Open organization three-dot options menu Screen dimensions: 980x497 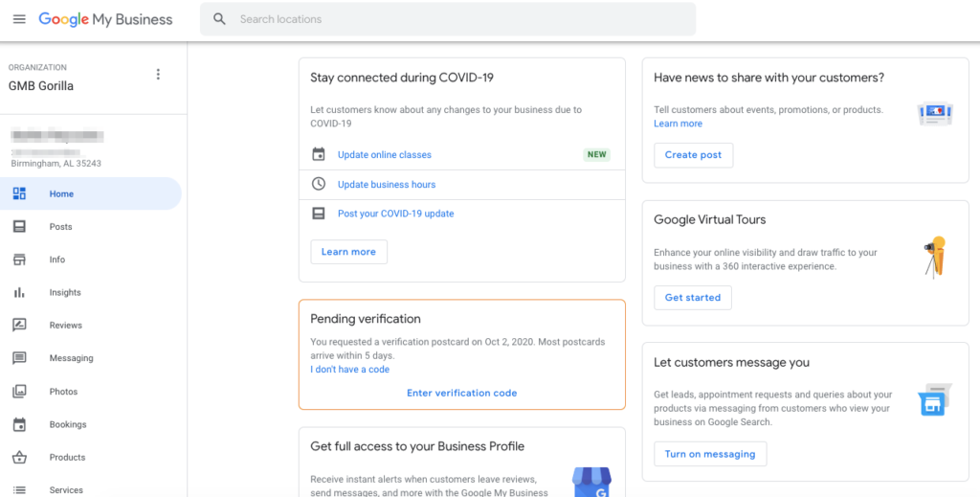(x=158, y=75)
